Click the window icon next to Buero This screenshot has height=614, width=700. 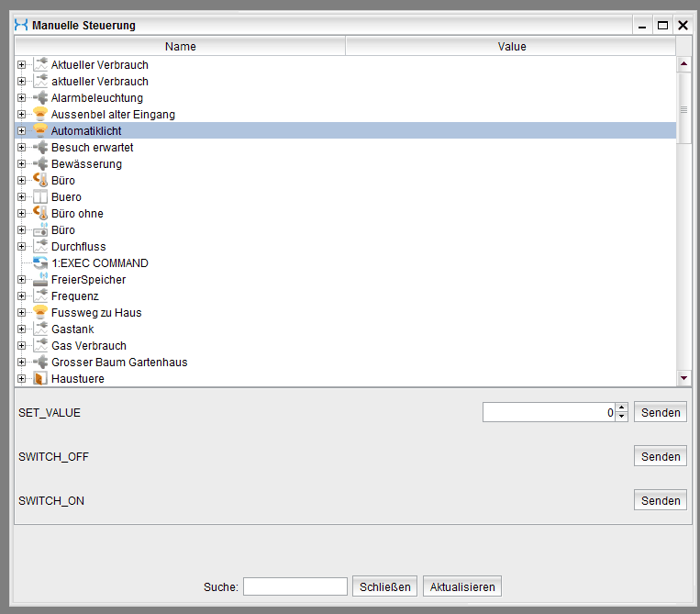(x=39, y=197)
